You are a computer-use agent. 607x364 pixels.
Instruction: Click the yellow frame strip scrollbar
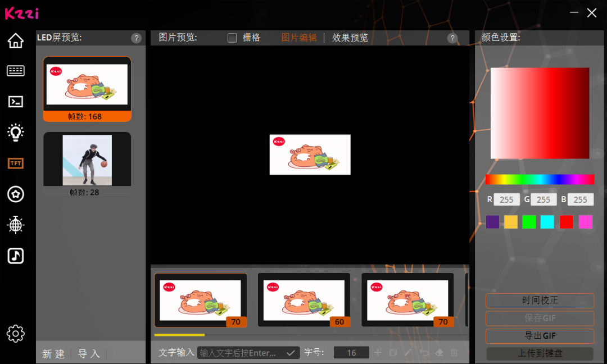[179, 335]
